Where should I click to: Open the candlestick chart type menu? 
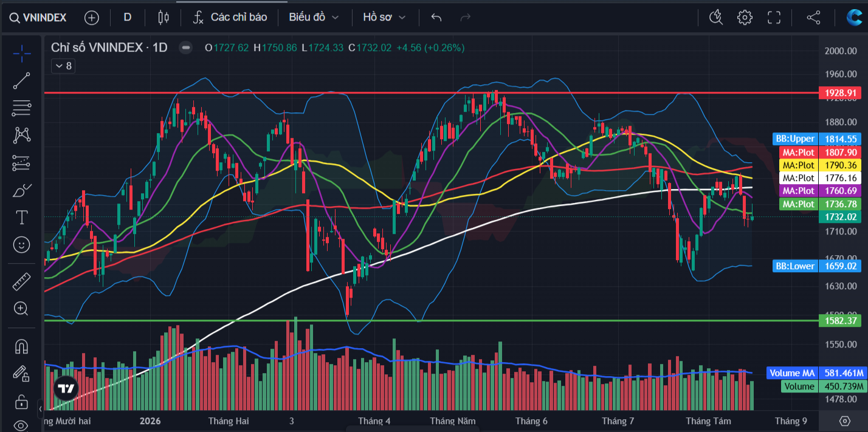(163, 17)
